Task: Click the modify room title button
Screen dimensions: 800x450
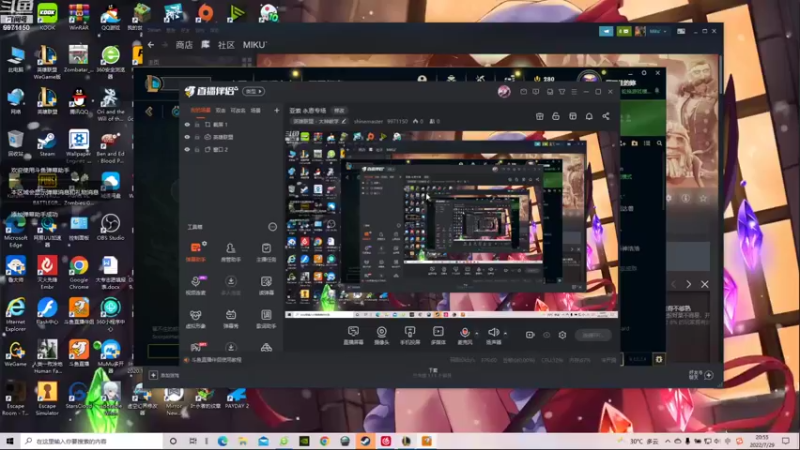Action: (x=339, y=110)
